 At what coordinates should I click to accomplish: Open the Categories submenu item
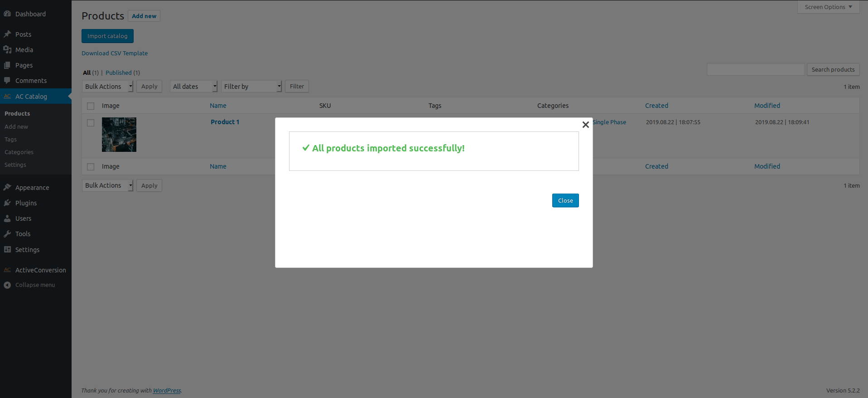[19, 152]
